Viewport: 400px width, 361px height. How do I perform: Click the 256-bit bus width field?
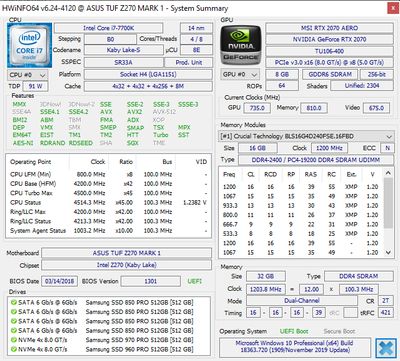point(377,74)
